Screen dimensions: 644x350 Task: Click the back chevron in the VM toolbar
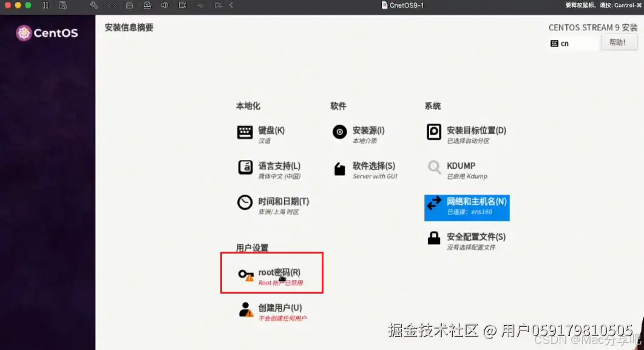click(232, 6)
